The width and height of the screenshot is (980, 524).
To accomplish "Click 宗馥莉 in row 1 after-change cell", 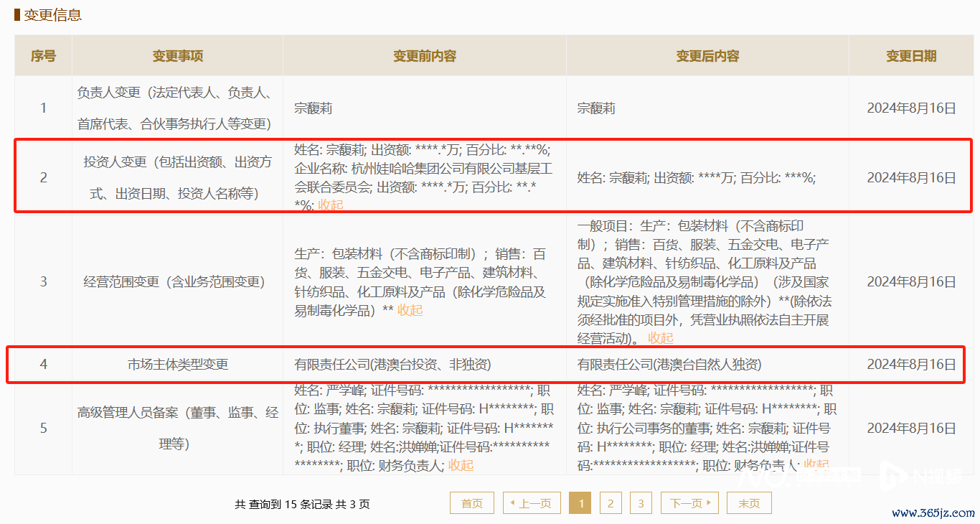I will [596, 109].
